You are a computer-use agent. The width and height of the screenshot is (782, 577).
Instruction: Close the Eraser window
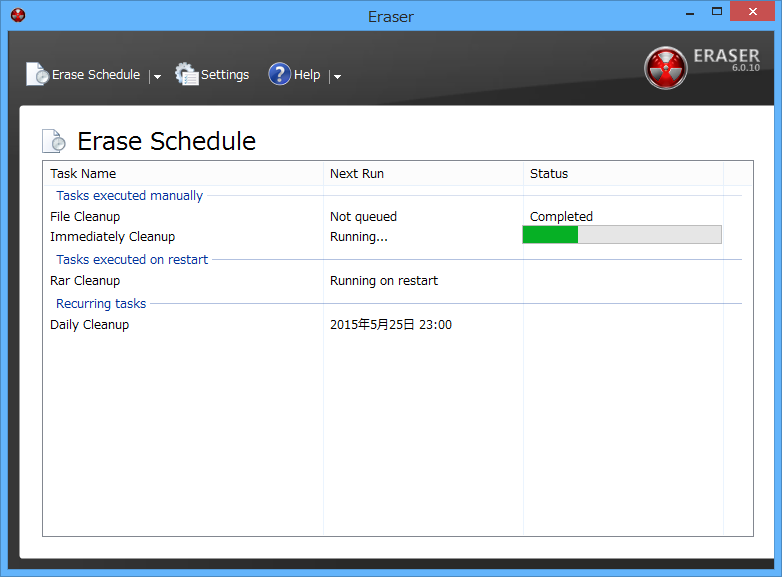click(752, 11)
